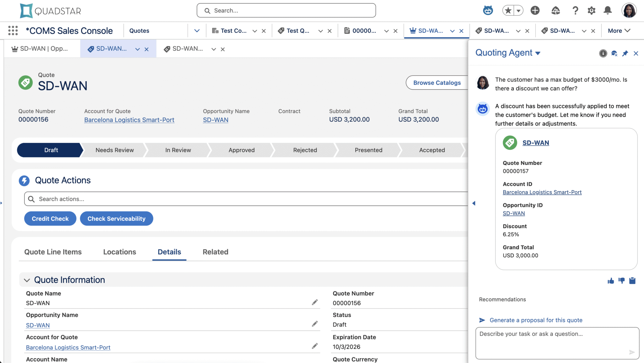The width and height of the screenshot is (644, 363).
Task: Open the Quotes navigation dropdown
Action: [197, 30]
